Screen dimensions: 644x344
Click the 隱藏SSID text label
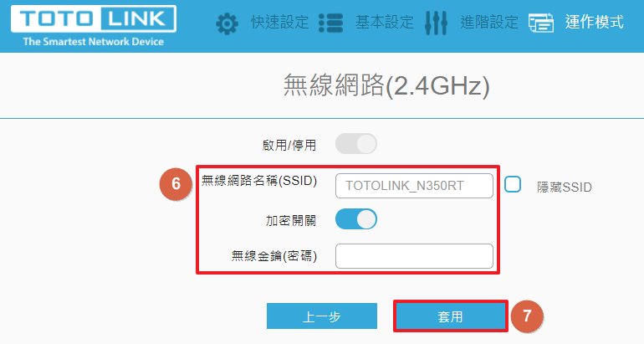[565, 187]
